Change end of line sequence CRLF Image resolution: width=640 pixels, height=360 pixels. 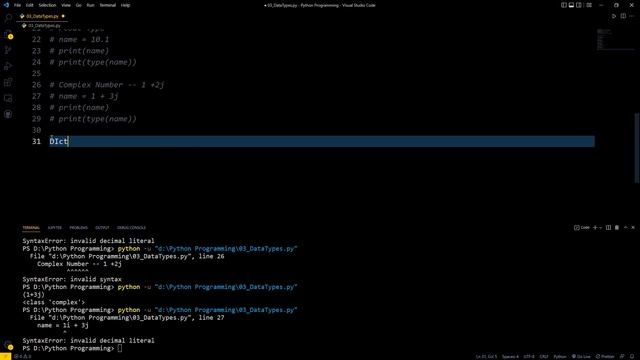[x=544, y=356]
